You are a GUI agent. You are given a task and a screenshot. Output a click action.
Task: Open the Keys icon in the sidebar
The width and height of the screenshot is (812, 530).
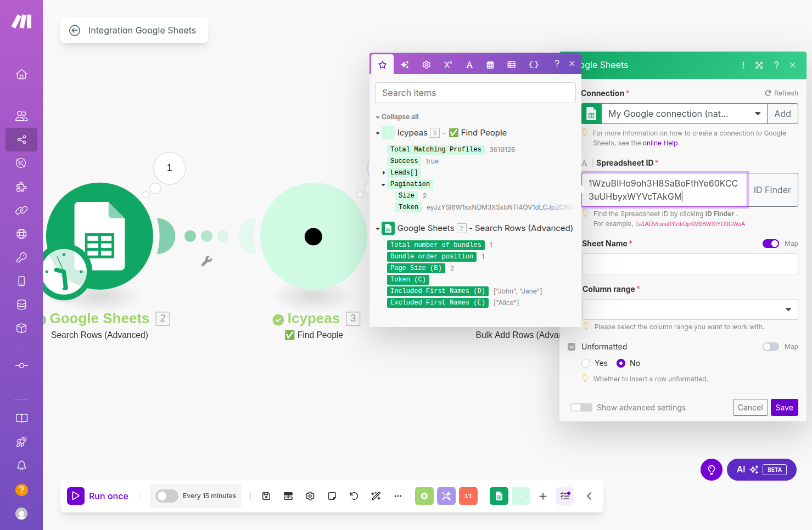point(21,257)
